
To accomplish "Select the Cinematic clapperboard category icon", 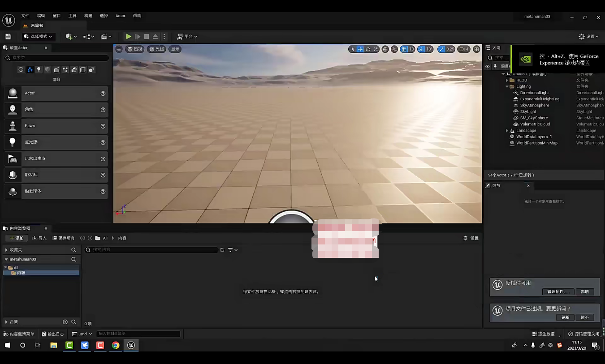I will pyautogui.click(x=56, y=70).
